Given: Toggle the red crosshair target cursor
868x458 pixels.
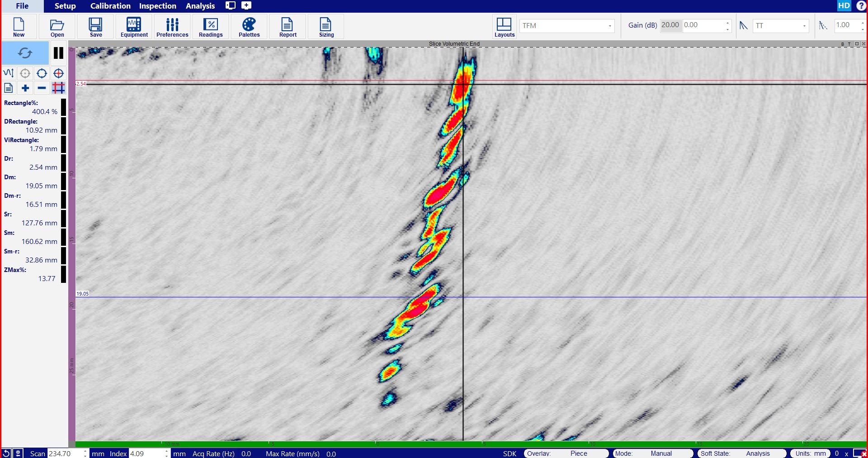Looking at the screenshot, I should [58, 73].
